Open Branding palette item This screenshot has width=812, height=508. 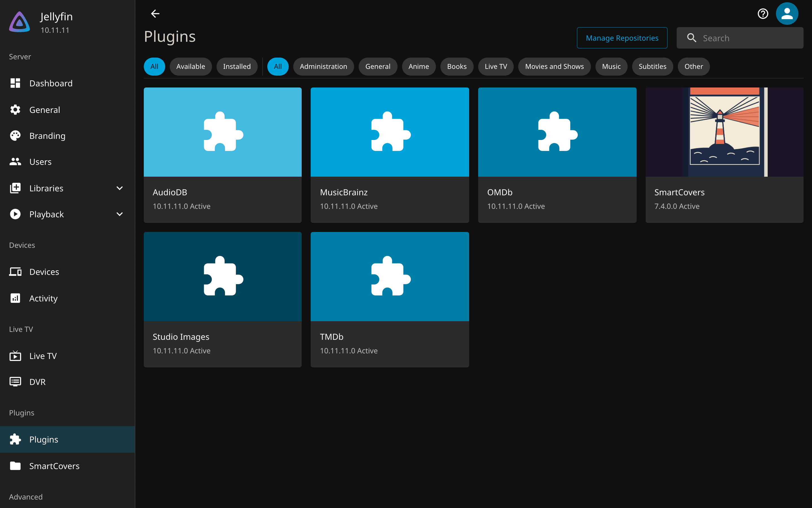point(67,136)
